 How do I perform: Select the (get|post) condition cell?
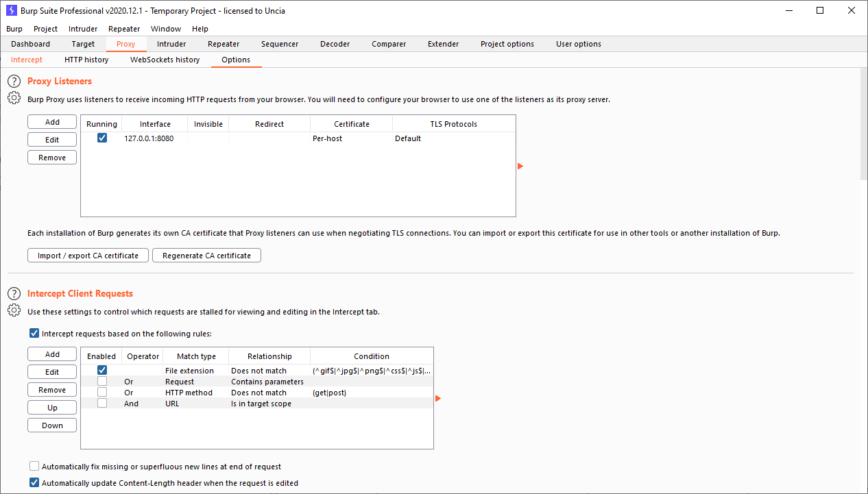372,393
